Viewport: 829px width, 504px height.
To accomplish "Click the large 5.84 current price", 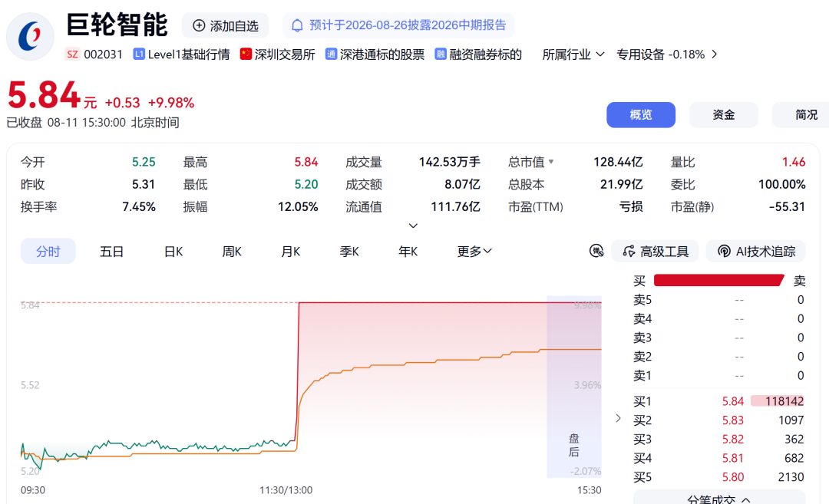I will point(43,95).
